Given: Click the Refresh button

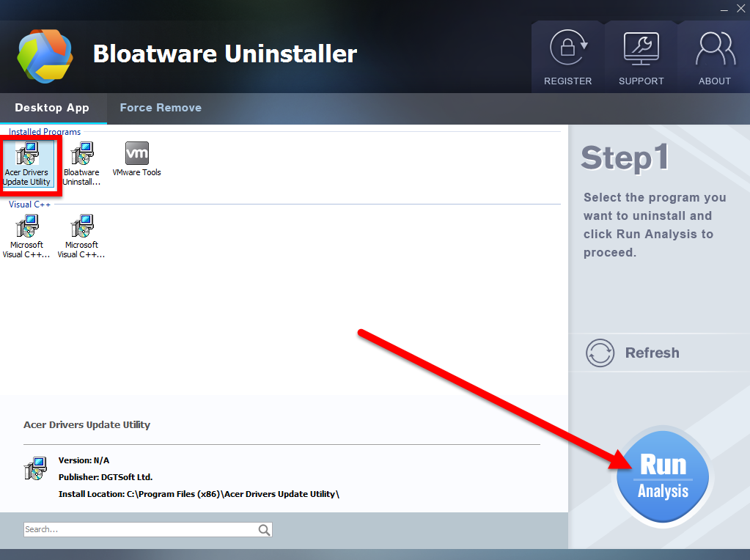Looking at the screenshot, I should pyautogui.click(x=633, y=353).
